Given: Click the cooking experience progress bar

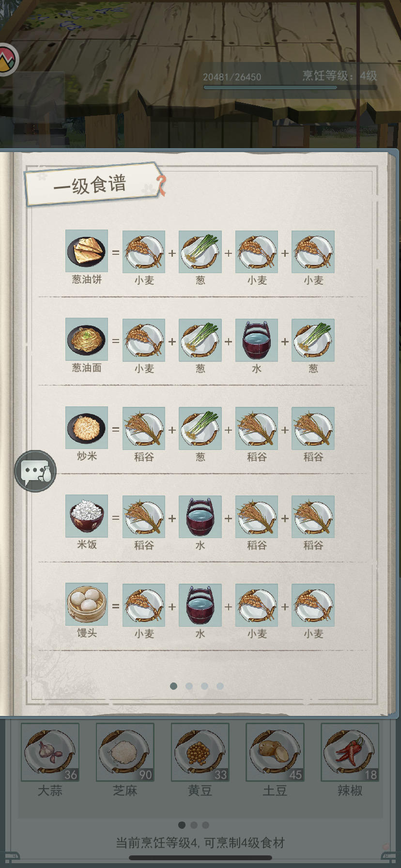Looking at the screenshot, I should pos(270,88).
